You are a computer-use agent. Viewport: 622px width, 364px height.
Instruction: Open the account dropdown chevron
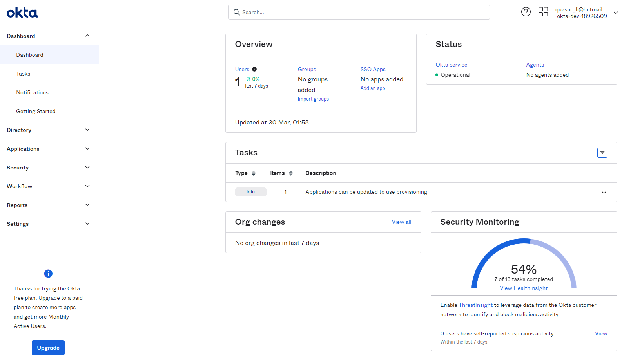[x=616, y=13]
